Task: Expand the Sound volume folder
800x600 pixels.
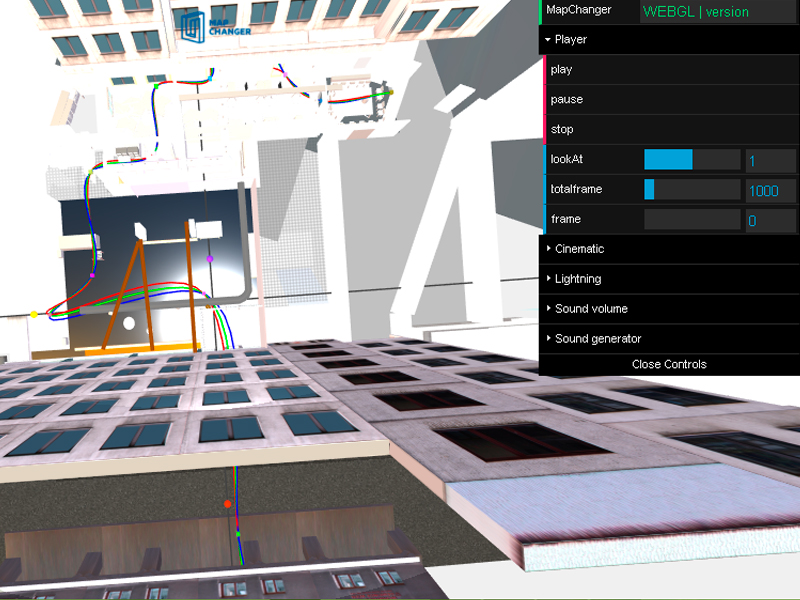Action: coord(669,309)
